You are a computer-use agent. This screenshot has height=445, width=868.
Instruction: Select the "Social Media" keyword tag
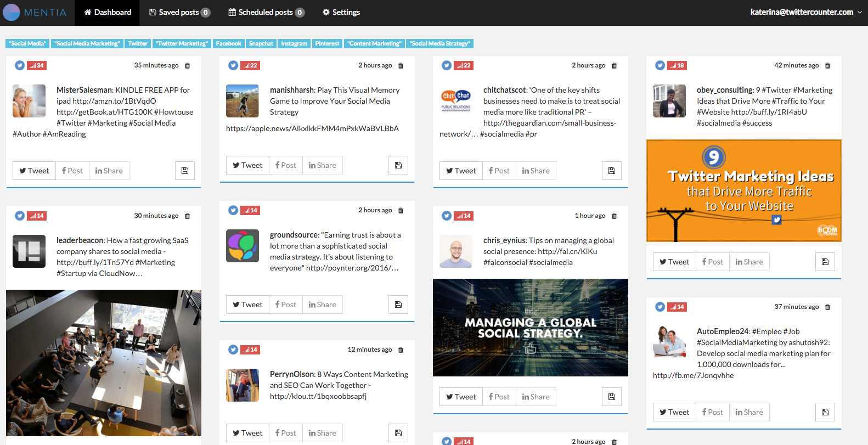(27, 43)
